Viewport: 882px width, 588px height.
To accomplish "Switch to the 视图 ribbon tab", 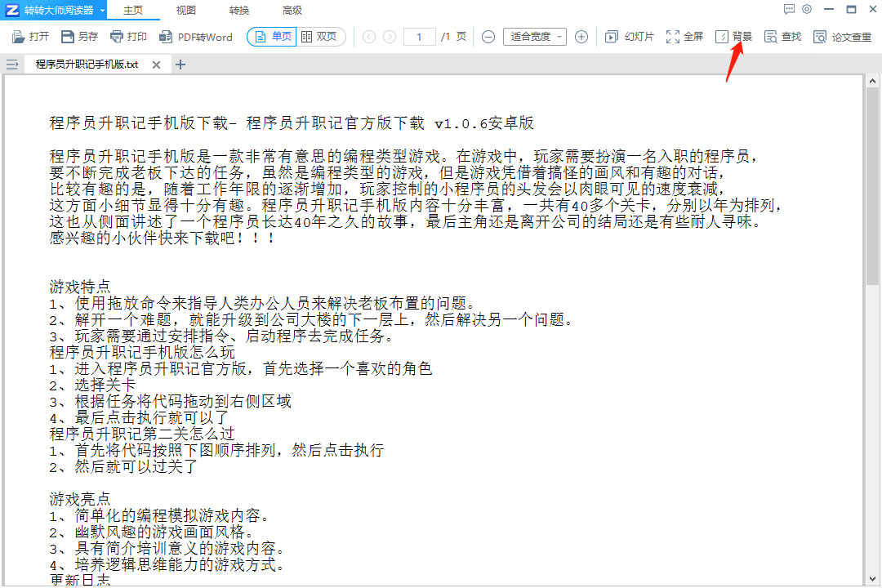I will pos(185,9).
